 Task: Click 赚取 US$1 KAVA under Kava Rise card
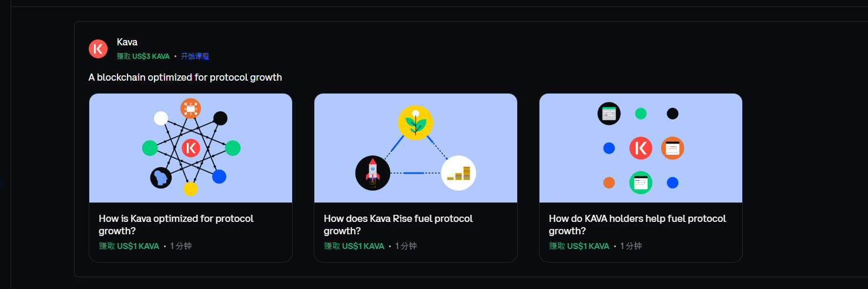(354, 246)
